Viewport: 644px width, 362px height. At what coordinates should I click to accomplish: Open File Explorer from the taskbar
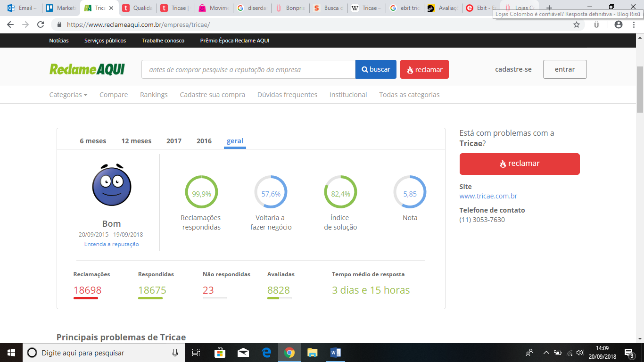[312, 353]
